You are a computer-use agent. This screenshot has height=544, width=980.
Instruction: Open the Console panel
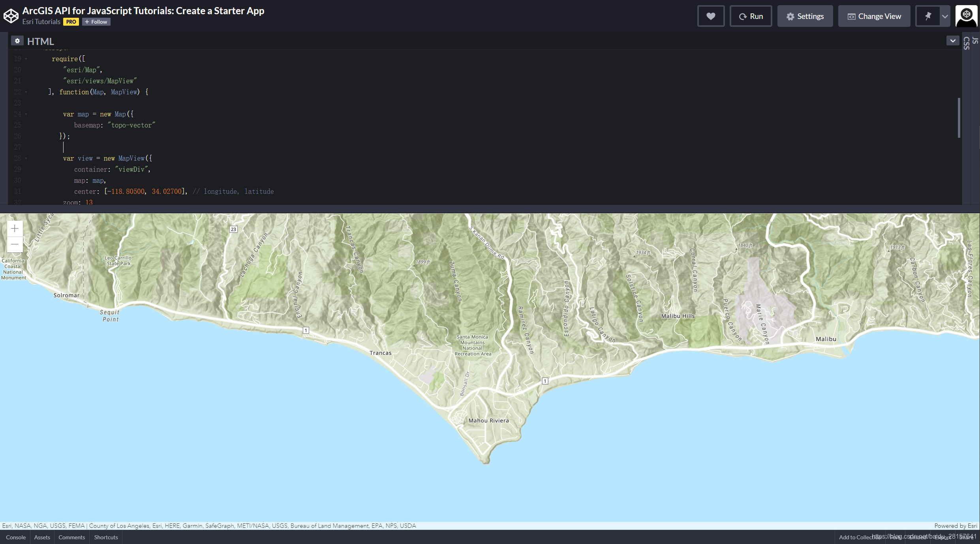[16, 537]
